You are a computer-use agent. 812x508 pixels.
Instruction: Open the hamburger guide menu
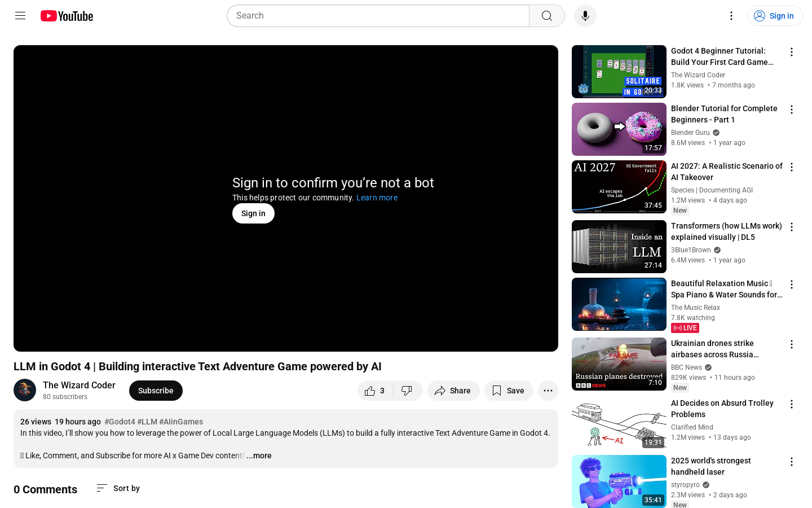[x=20, y=16]
